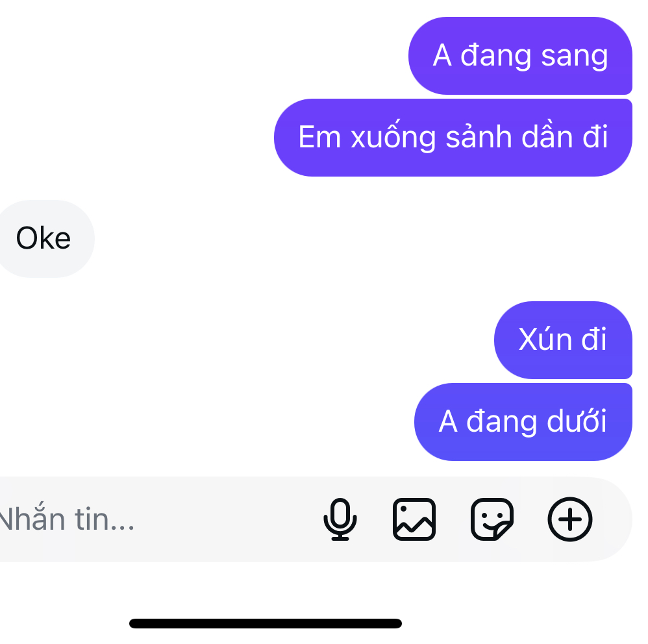Select the "Xún đi" sent message

click(x=562, y=340)
